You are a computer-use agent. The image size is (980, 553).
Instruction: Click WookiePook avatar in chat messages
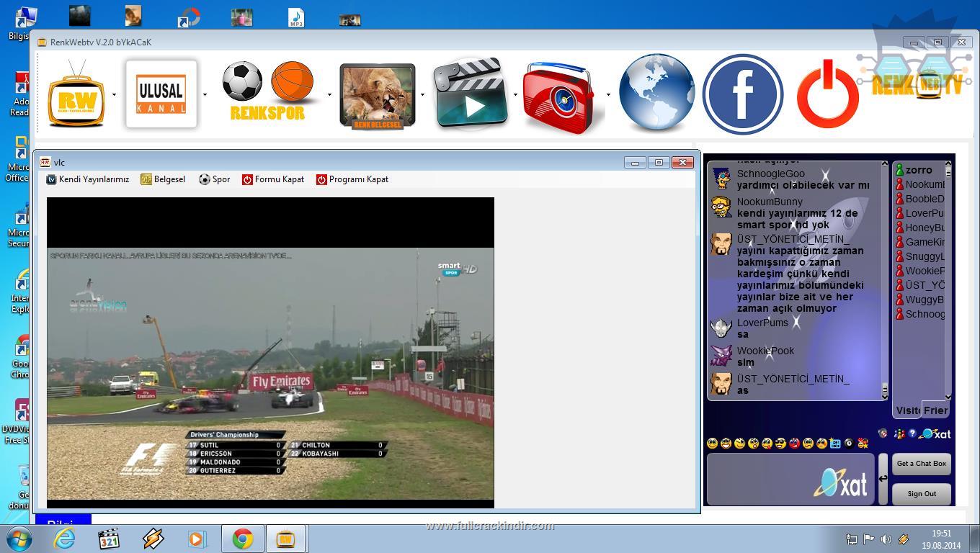pos(721,356)
